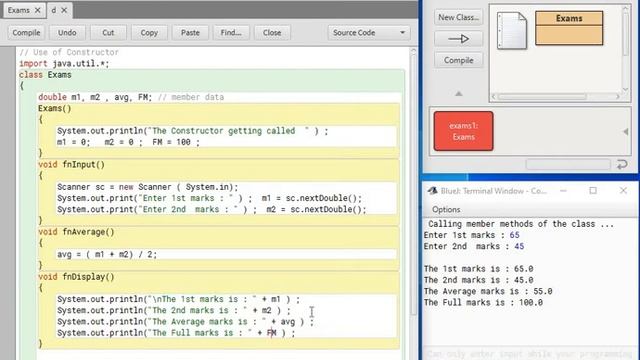Click the Undo button

(x=67, y=33)
